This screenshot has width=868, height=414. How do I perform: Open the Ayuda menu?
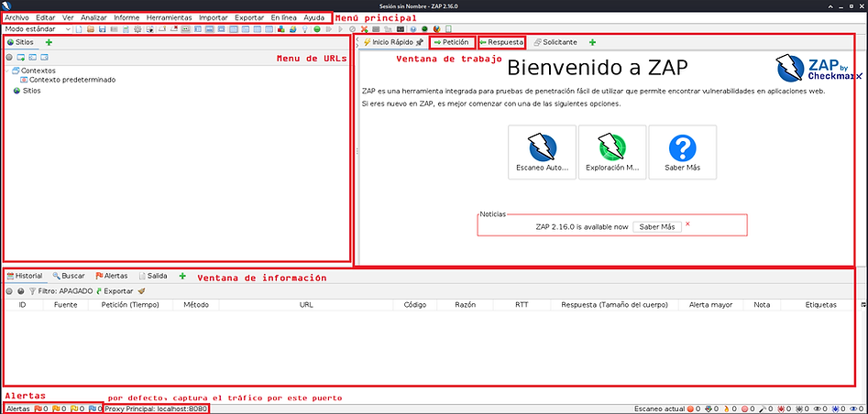tap(313, 17)
